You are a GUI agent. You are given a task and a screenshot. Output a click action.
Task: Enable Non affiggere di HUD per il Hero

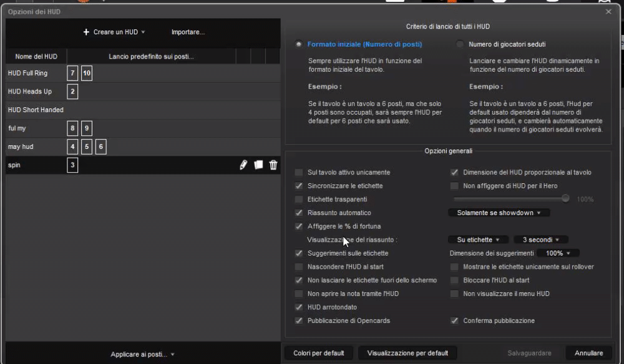point(454,186)
